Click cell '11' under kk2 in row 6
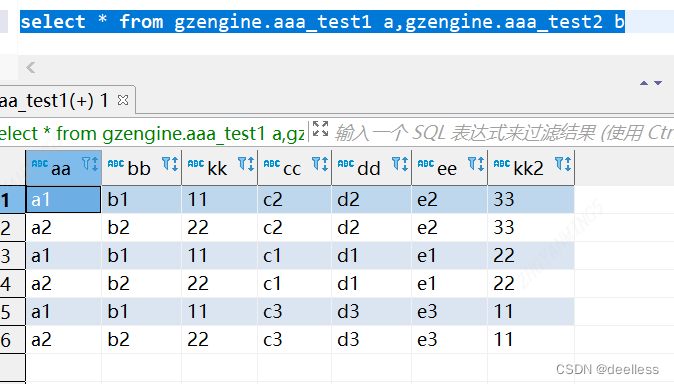The image size is (674, 384). 531,340
